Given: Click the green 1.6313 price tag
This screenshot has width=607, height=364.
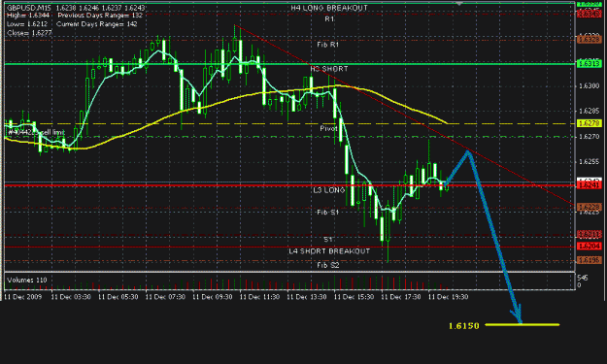Looking at the screenshot, I should (590, 63).
